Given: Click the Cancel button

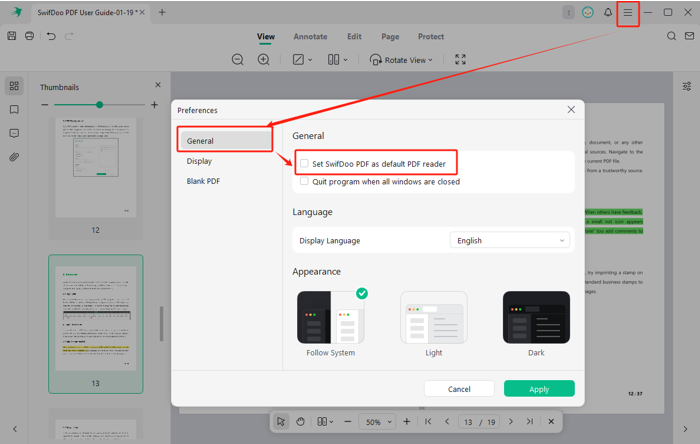Looking at the screenshot, I should [459, 389].
